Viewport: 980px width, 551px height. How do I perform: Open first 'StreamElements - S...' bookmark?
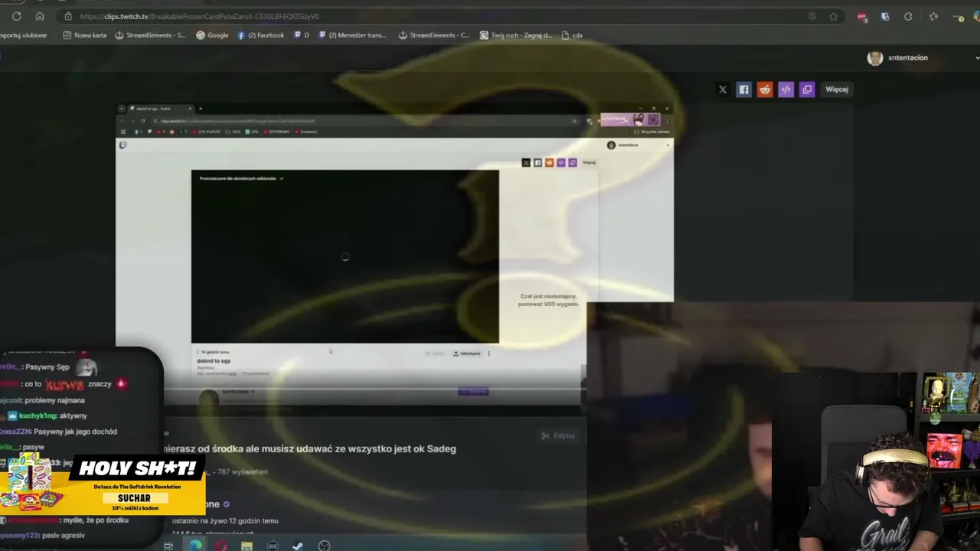point(150,35)
